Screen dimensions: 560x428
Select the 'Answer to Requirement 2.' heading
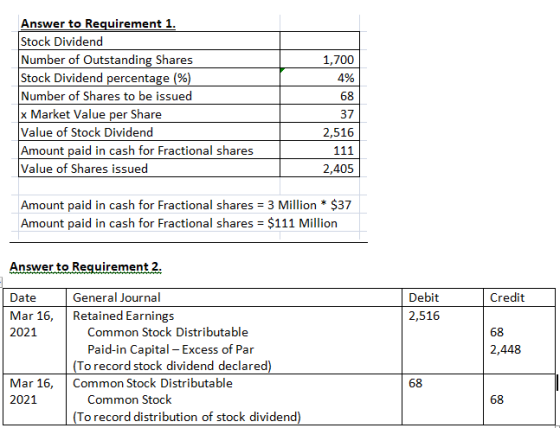click(x=86, y=267)
